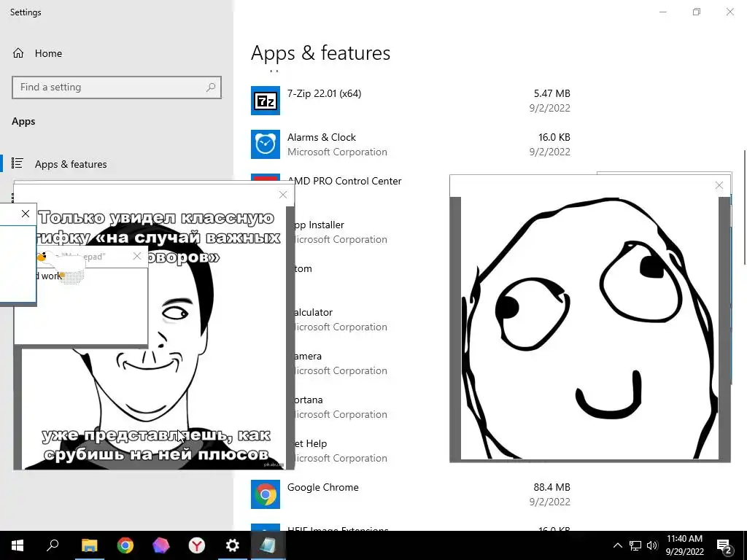747x560 pixels.
Task: Open the volume tray icon
Action: click(652, 545)
